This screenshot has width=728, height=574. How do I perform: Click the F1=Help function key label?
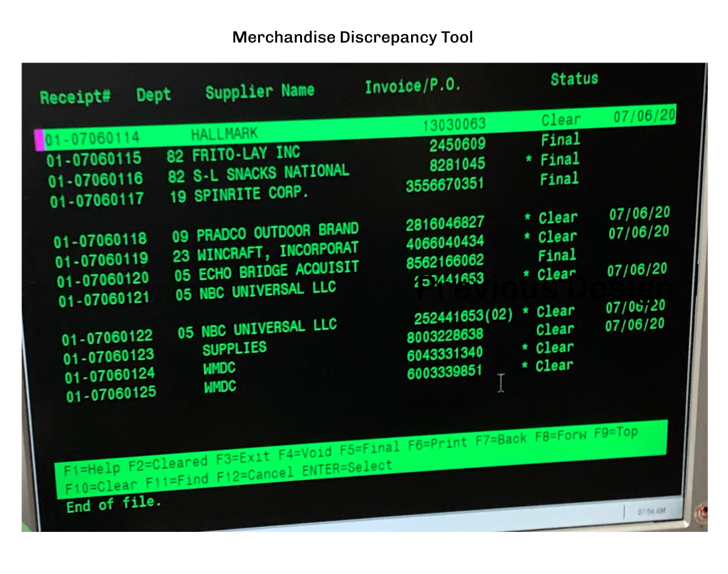pyautogui.click(x=92, y=469)
